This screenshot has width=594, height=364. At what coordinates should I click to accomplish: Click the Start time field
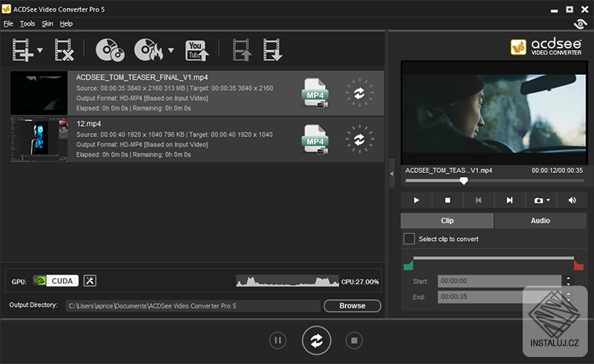(x=499, y=281)
